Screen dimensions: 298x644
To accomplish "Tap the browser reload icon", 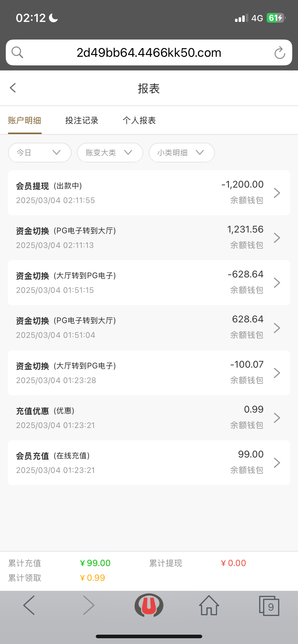I will (x=280, y=53).
